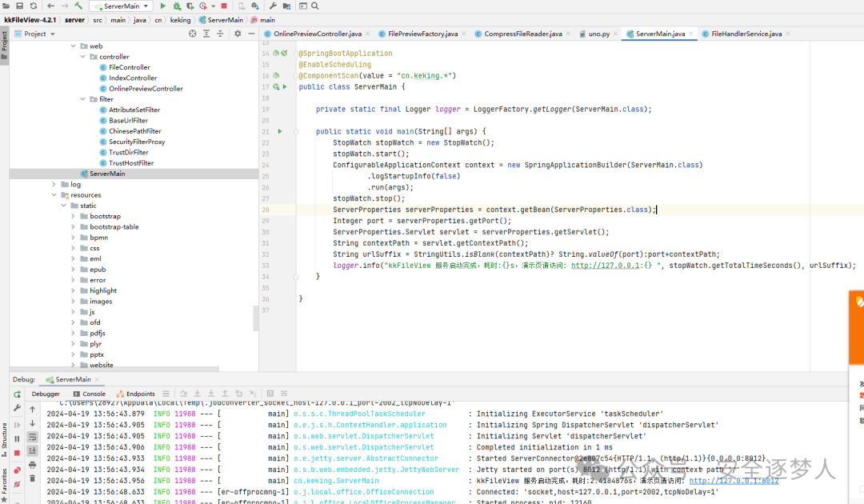
Task: Click the server breadcrumb in the navigation bar
Action: click(75, 20)
